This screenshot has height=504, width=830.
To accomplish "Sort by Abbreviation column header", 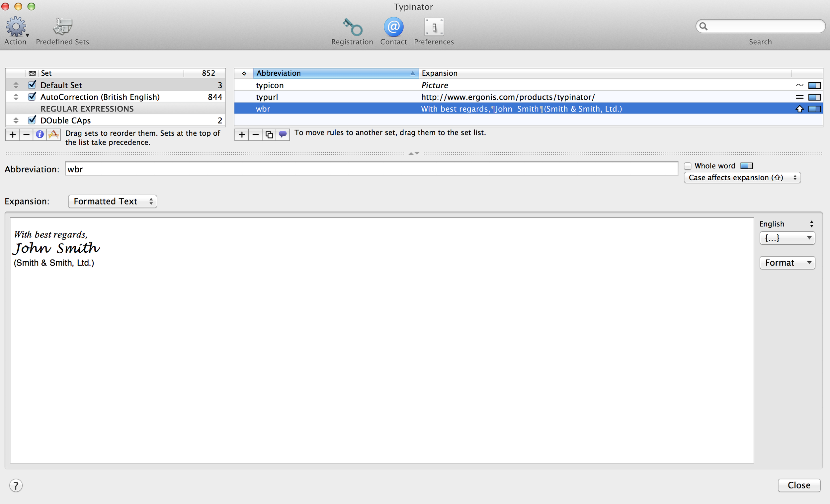I will tap(336, 73).
